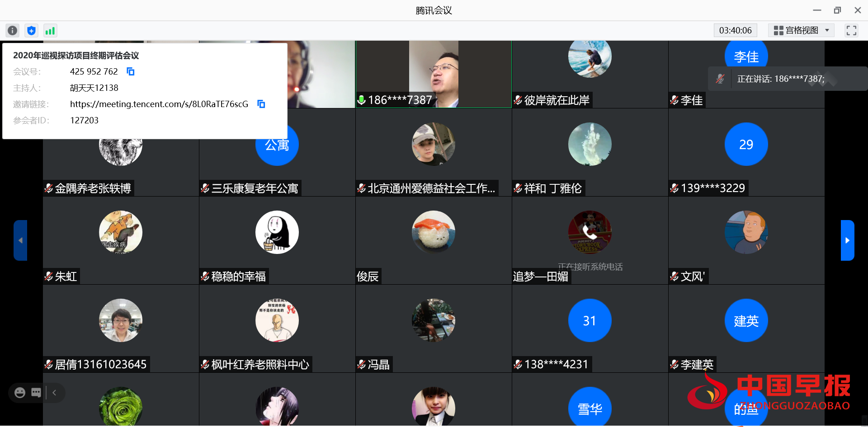Image resolution: width=868 pixels, height=427 pixels.
Task: Select the green rose avatar tile
Action: tap(121, 406)
